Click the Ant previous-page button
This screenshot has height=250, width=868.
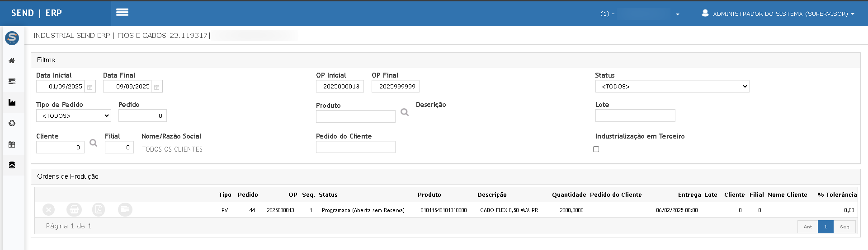(x=807, y=227)
